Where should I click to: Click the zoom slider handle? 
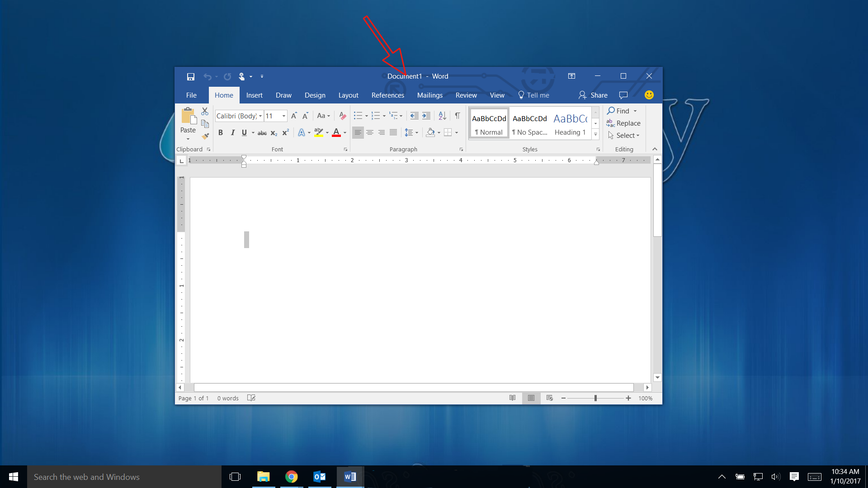(595, 398)
